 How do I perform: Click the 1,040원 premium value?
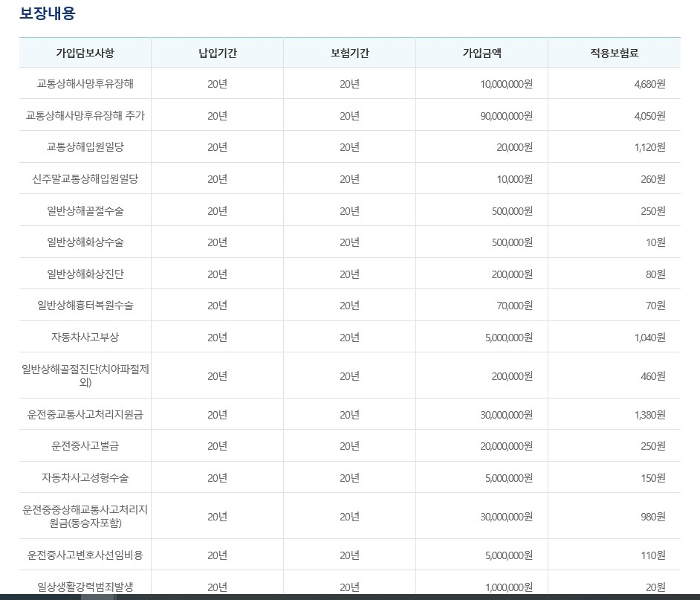point(649,338)
